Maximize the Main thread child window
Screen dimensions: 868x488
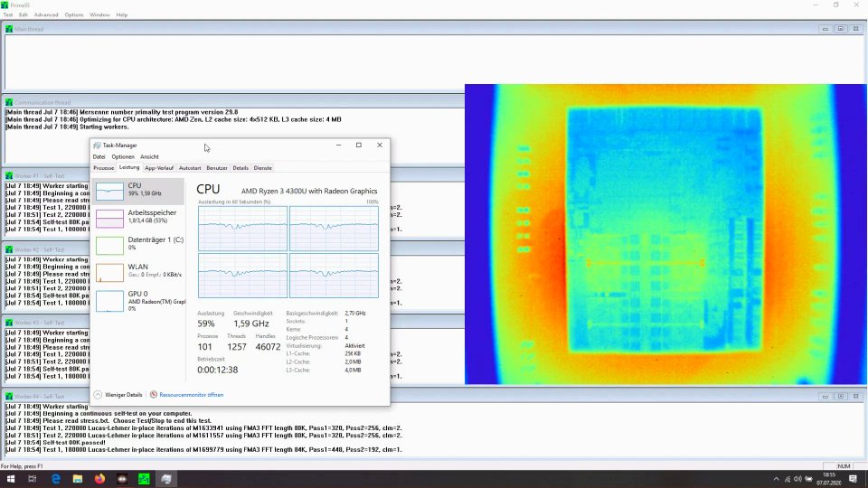[x=840, y=29]
